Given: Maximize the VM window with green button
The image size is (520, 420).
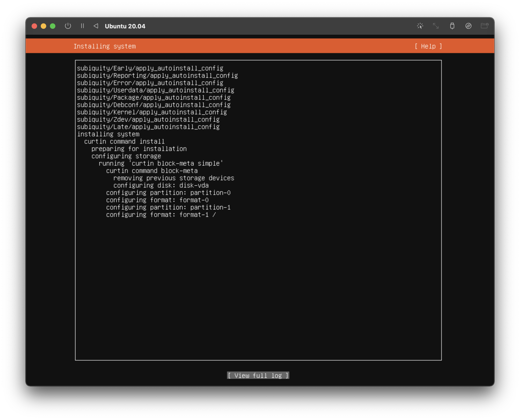Looking at the screenshot, I should coord(53,26).
